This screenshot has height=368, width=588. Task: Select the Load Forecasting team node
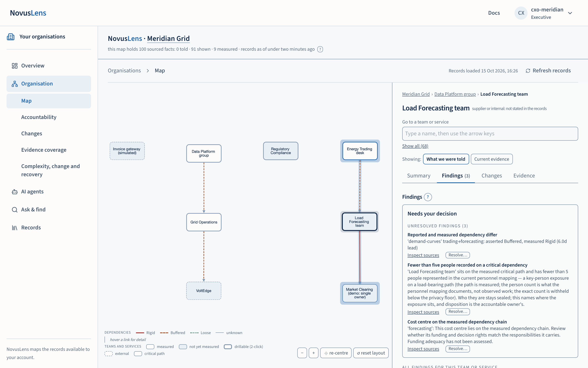pos(360,222)
